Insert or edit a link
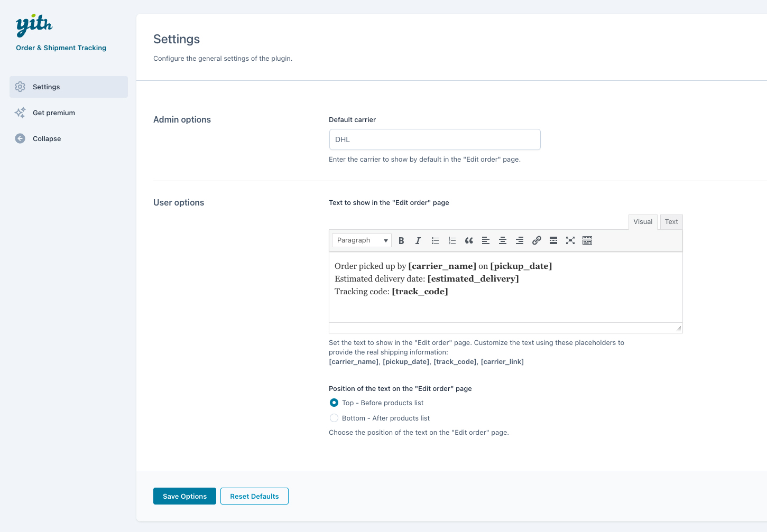The image size is (767, 532). (537, 240)
